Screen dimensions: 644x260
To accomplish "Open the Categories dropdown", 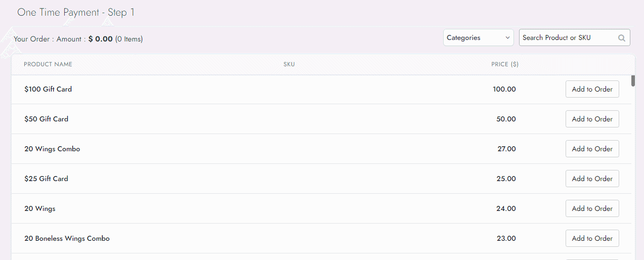I will tap(478, 38).
